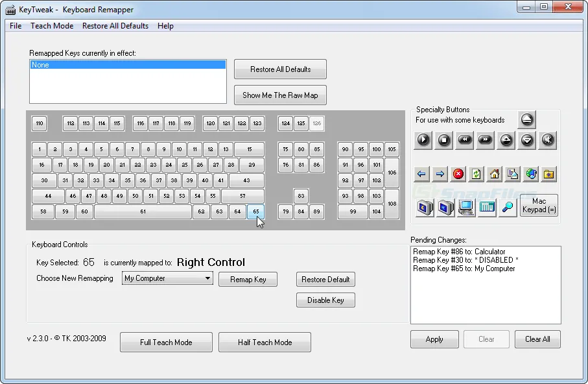This screenshot has width=588, height=384.
Task: Select the Media globe-and-note button
Action: (x=531, y=174)
